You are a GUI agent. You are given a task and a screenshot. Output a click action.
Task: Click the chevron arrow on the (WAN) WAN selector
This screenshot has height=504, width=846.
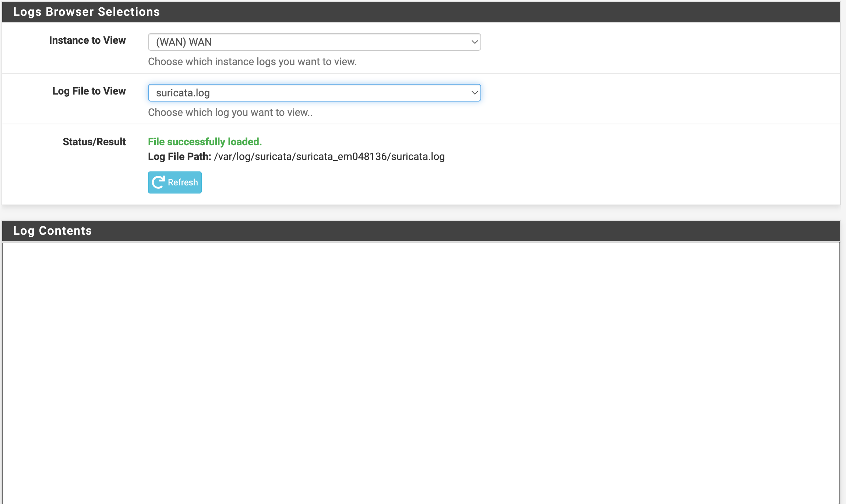[475, 42]
